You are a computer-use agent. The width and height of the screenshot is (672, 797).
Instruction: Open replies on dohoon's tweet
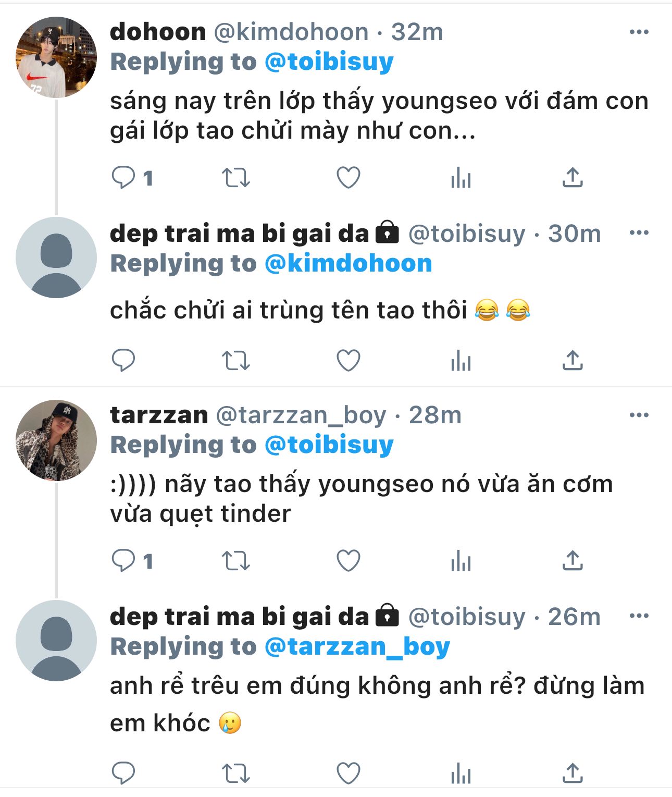(x=123, y=178)
